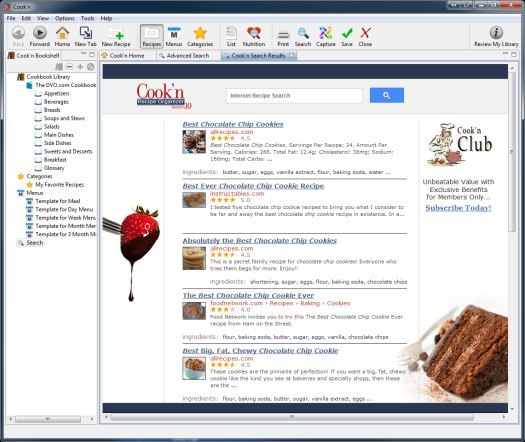Click the blue internet search button
This screenshot has width=525, height=442.
pyautogui.click(x=387, y=95)
